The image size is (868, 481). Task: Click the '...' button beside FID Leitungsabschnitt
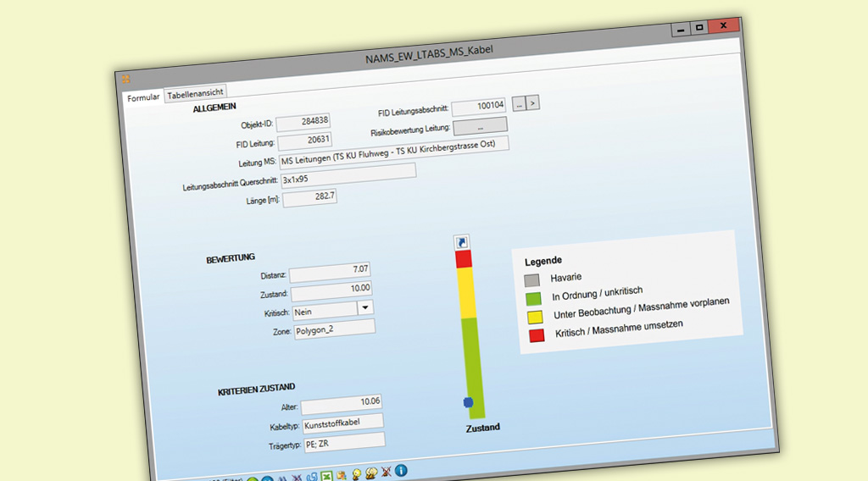(x=518, y=103)
